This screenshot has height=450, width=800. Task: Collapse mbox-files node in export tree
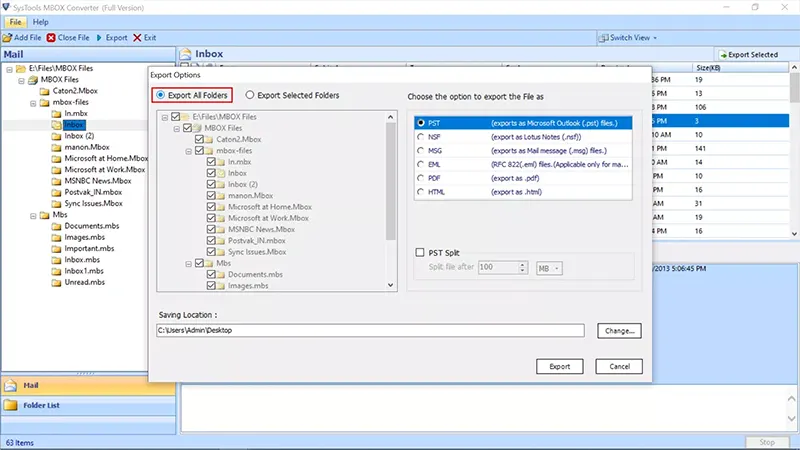point(188,151)
